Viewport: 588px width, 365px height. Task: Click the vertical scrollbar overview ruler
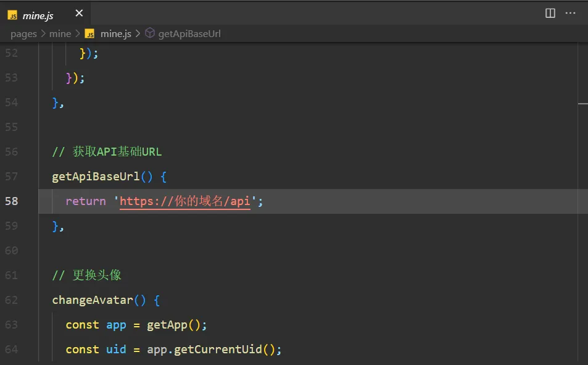(582, 203)
